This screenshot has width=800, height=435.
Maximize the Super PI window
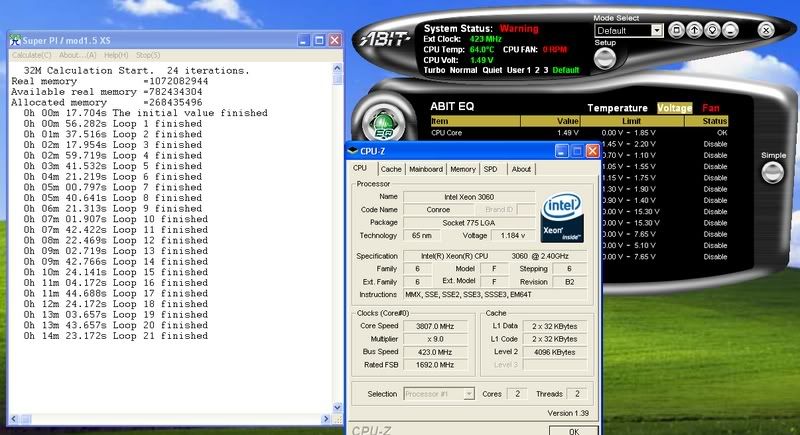pos(319,40)
